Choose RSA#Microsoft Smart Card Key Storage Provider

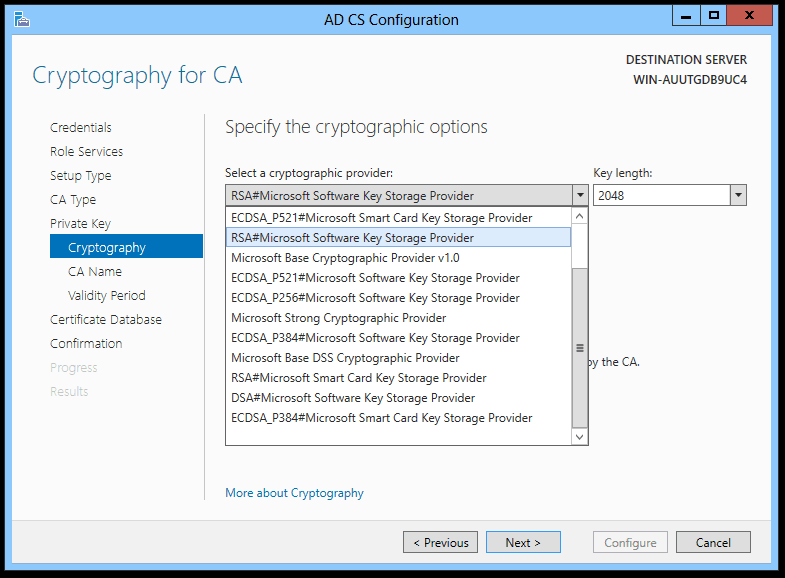coord(358,378)
